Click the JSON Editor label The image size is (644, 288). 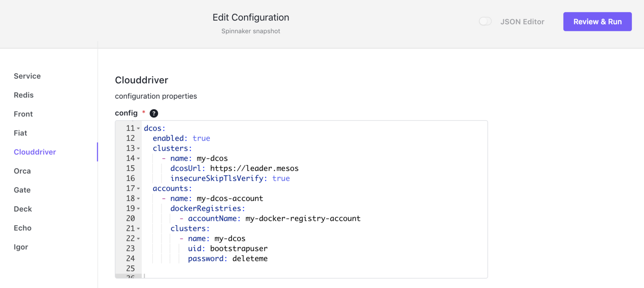click(x=522, y=22)
